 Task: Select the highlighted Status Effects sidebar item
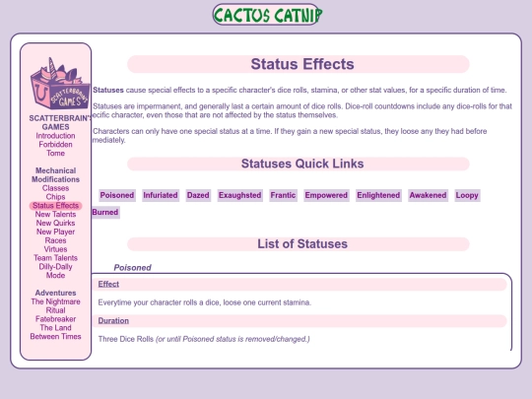[x=55, y=206]
